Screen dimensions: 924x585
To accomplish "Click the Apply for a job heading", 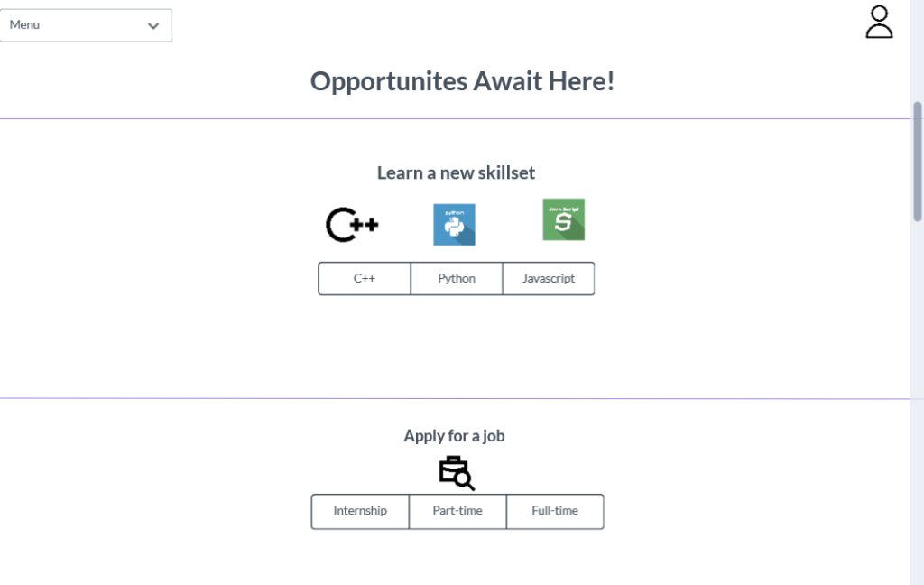I will point(455,436).
